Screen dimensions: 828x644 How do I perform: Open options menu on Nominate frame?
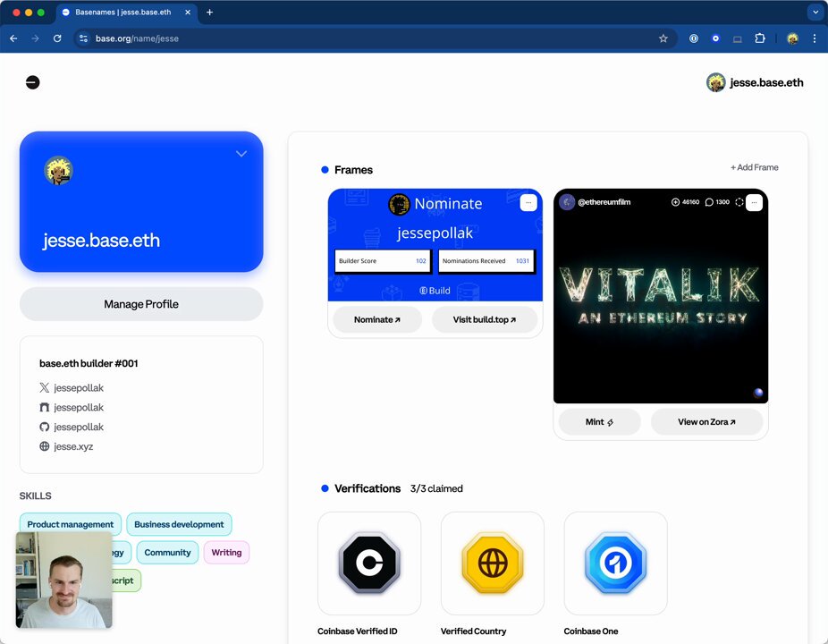tap(528, 203)
